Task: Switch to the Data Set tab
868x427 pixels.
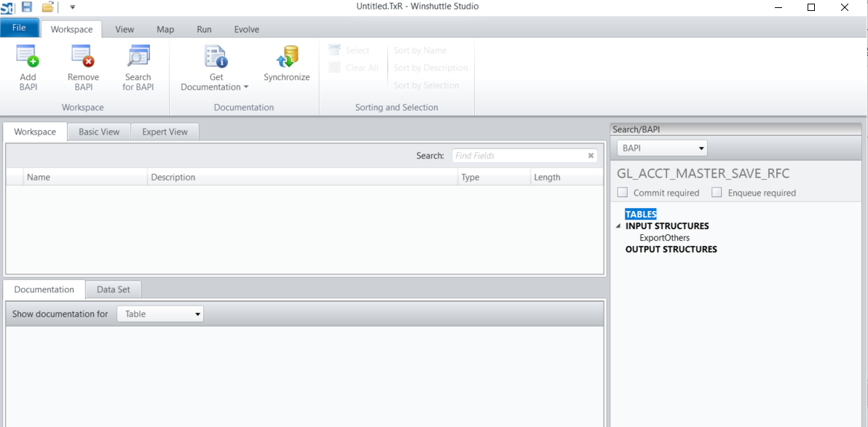Action: [x=114, y=290]
